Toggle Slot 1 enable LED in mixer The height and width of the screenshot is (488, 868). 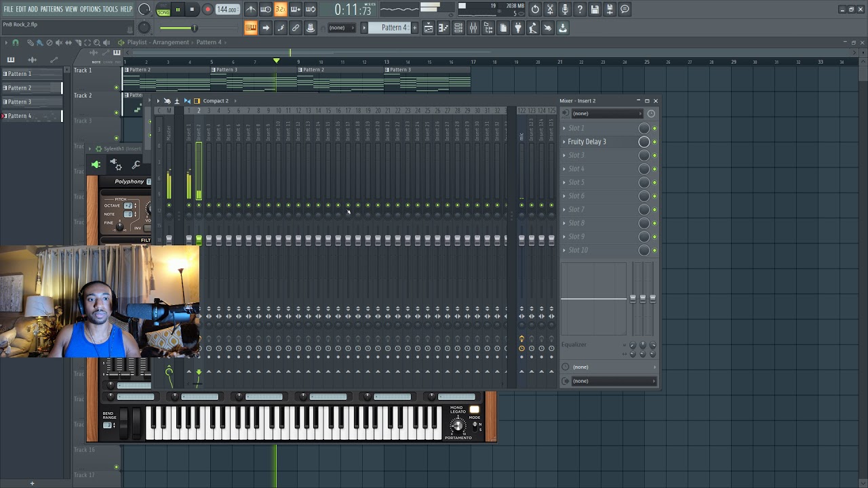pyautogui.click(x=654, y=128)
